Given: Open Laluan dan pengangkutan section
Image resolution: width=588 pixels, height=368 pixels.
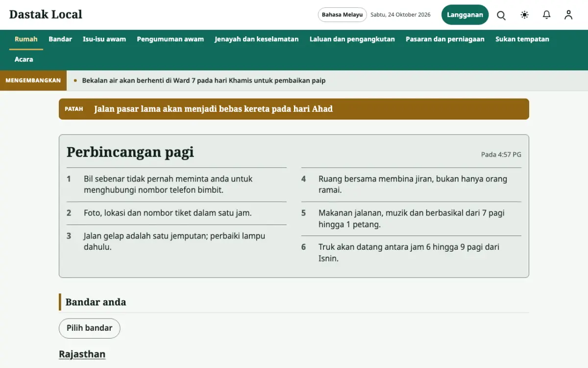Looking at the screenshot, I should click(352, 39).
